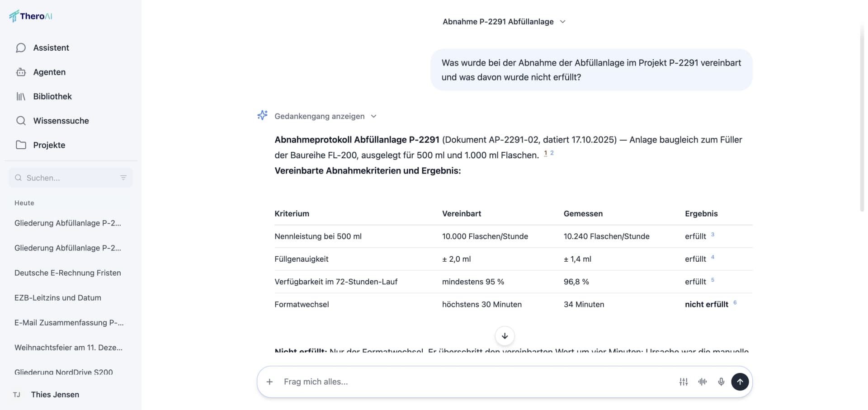Start voice mode with the waveform icon

702,382
